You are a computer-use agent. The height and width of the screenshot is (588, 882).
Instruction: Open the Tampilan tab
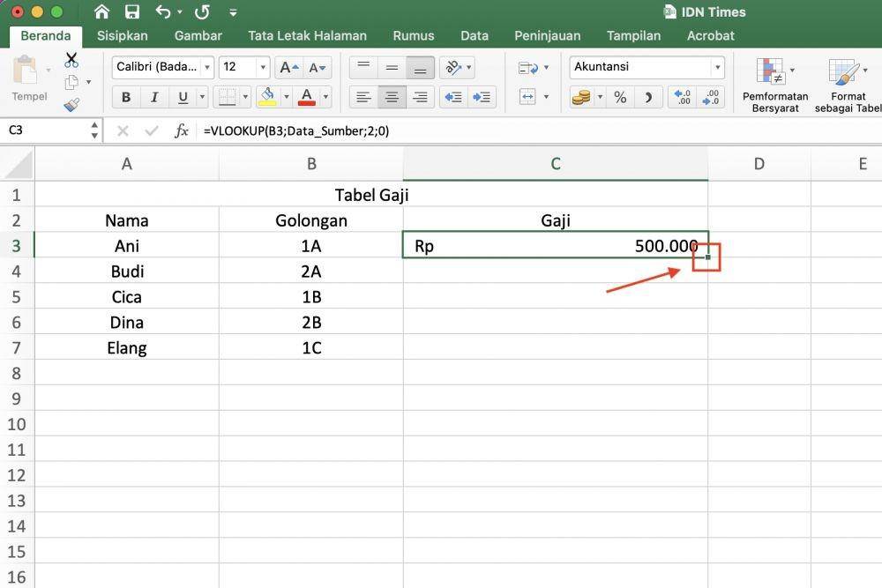pyautogui.click(x=633, y=36)
